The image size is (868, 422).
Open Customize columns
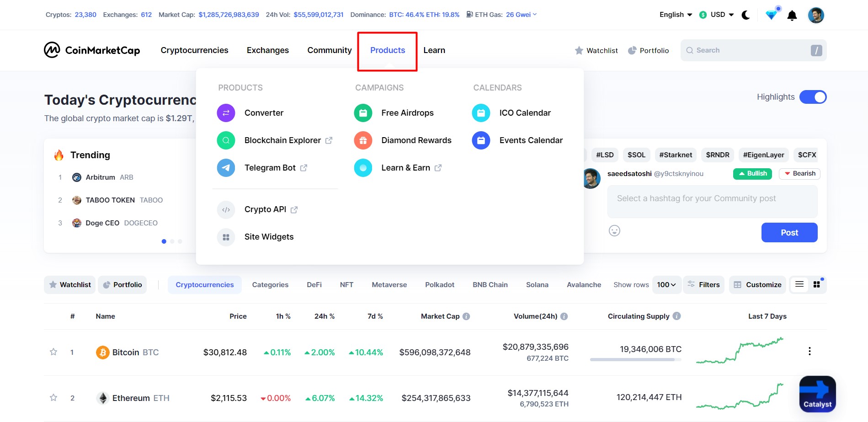757,285
